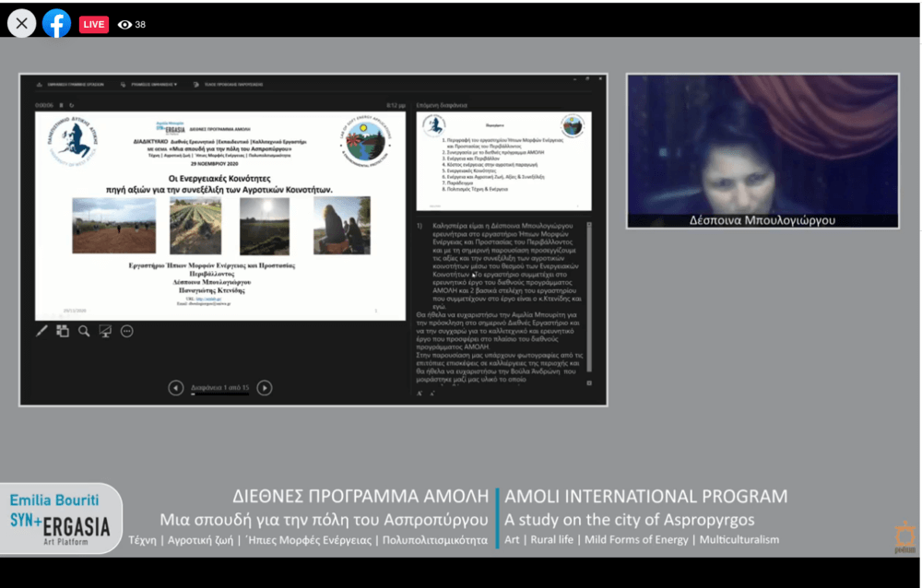
Task: Close the live video with the X button
Action: [x=22, y=23]
